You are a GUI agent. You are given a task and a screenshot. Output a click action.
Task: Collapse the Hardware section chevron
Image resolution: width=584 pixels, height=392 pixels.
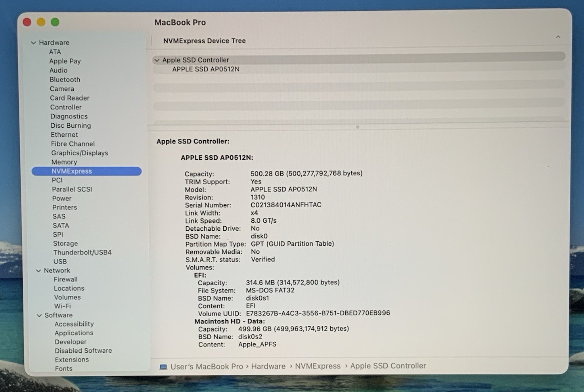34,43
